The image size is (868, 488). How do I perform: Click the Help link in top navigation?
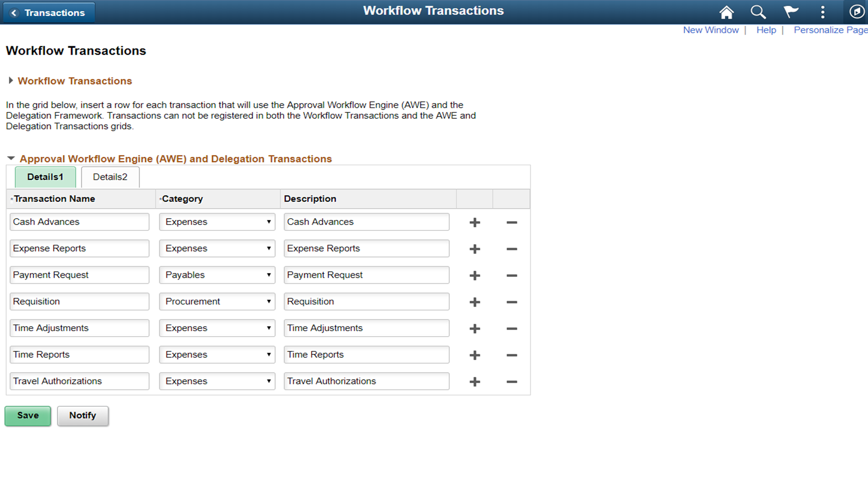pos(766,29)
